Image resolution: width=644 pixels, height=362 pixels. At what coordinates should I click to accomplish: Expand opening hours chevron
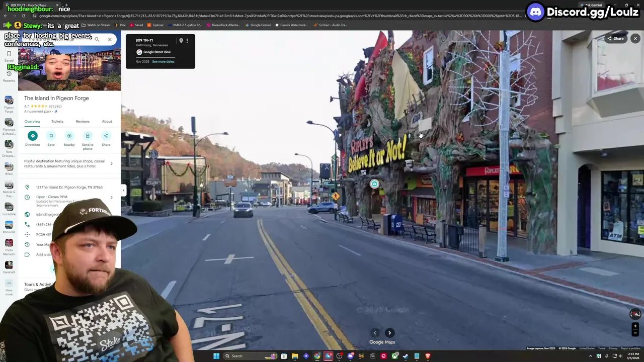point(111,197)
